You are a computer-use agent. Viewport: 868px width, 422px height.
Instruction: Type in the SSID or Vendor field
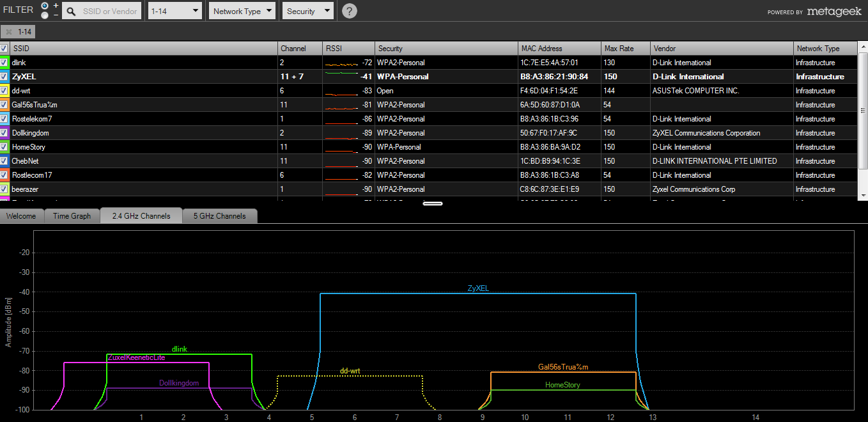[110, 12]
